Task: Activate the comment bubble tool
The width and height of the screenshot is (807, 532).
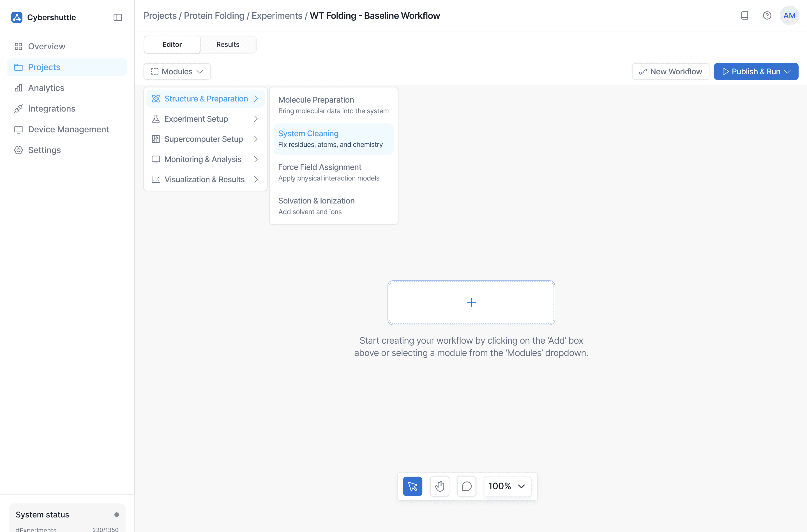Action: pyautogui.click(x=466, y=486)
